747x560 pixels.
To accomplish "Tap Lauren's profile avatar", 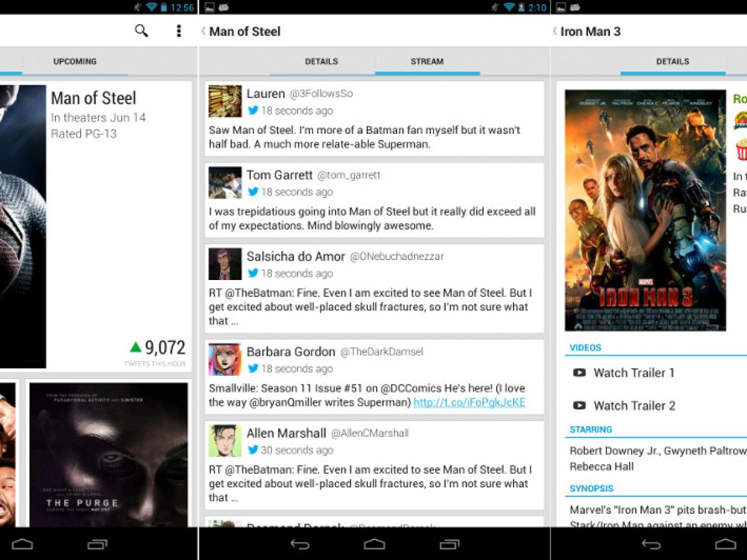I will click(x=225, y=101).
